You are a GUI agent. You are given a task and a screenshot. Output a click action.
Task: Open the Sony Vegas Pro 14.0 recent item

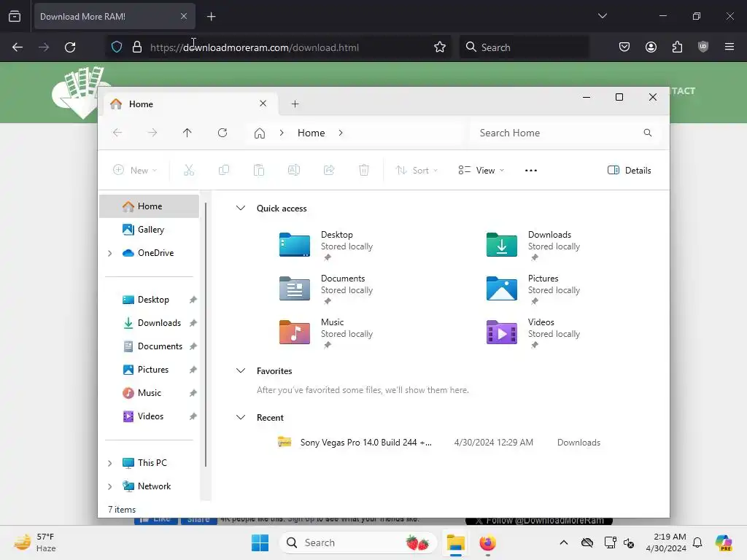click(x=438, y=443)
